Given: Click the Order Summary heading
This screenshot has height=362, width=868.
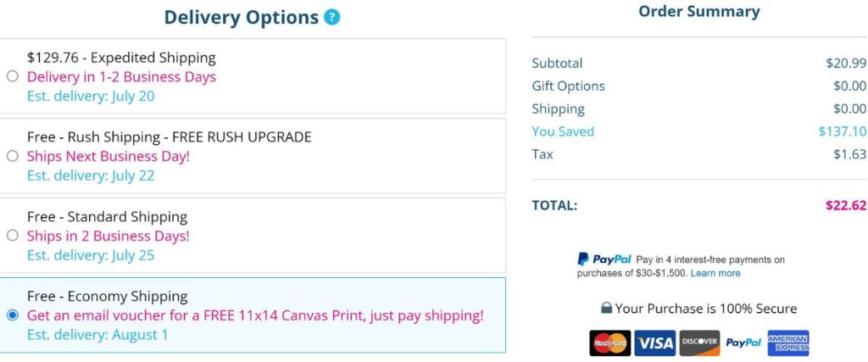Looking at the screenshot, I should tap(698, 12).
